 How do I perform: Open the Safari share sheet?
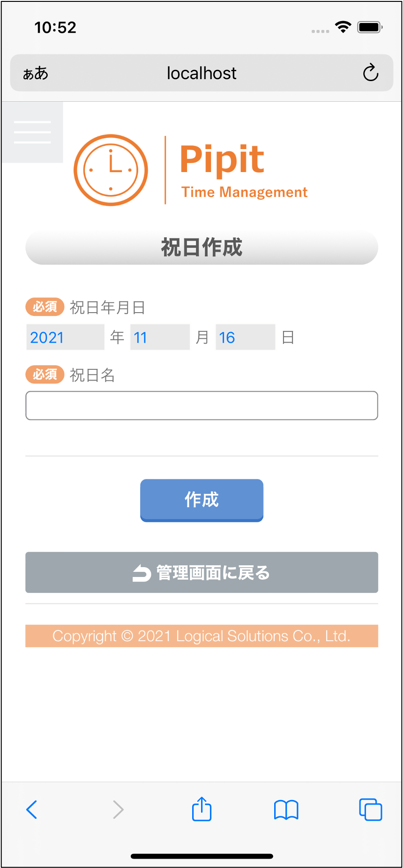[202, 809]
